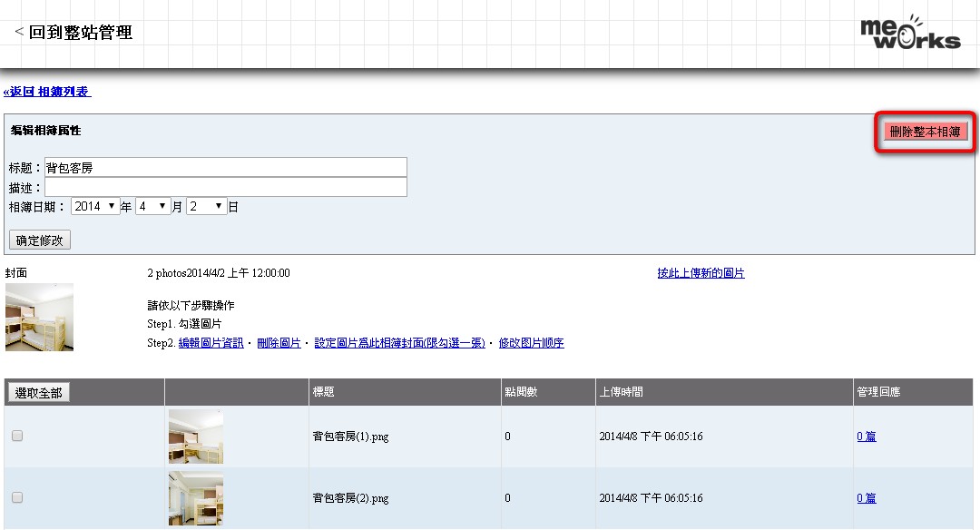Screen dimensions: 980x530
Task: Open the album day dropdown
Action: 206,207
